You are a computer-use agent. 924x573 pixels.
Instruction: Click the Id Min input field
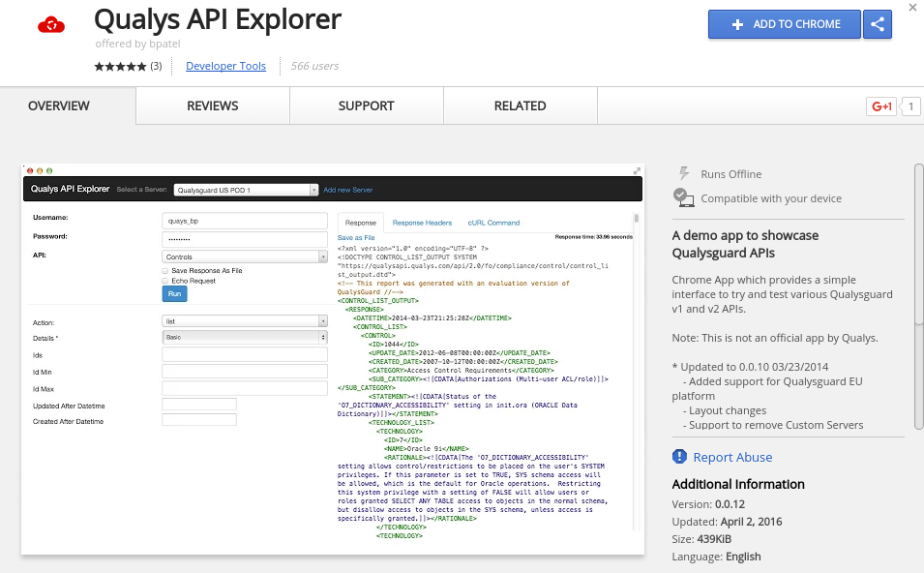click(245, 372)
